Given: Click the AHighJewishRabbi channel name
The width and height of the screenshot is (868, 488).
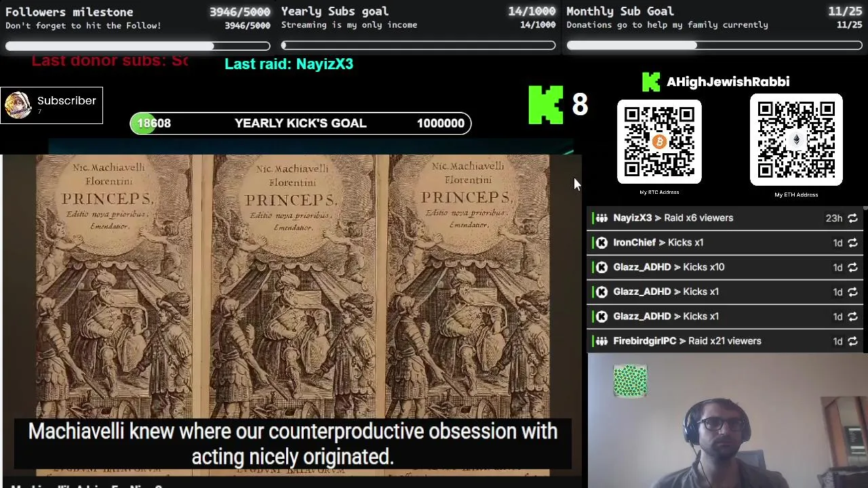Looking at the screenshot, I should click(x=728, y=82).
